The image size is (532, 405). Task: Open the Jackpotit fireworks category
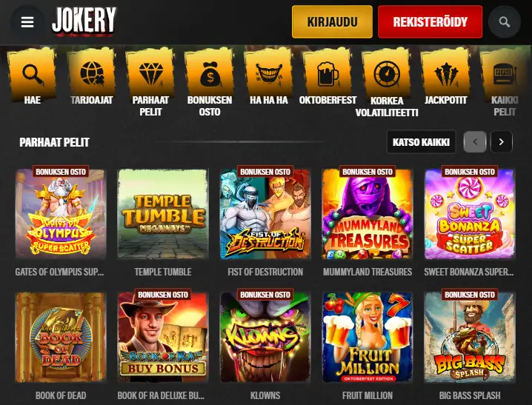click(446, 74)
